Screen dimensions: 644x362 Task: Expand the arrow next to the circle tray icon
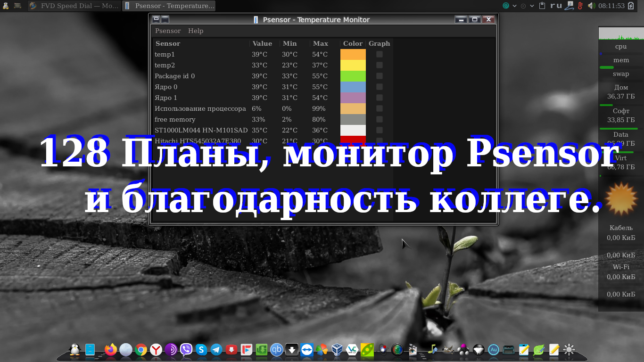[x=532, y=6]
